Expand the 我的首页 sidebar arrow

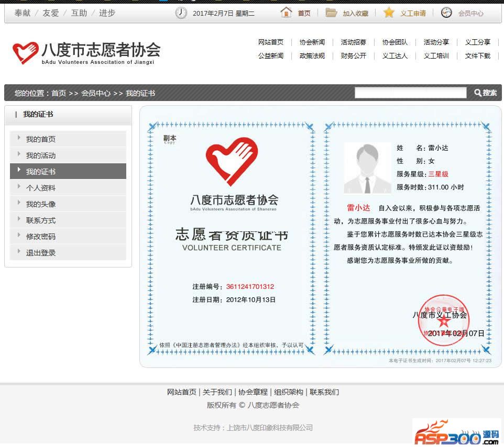point(19,138)
